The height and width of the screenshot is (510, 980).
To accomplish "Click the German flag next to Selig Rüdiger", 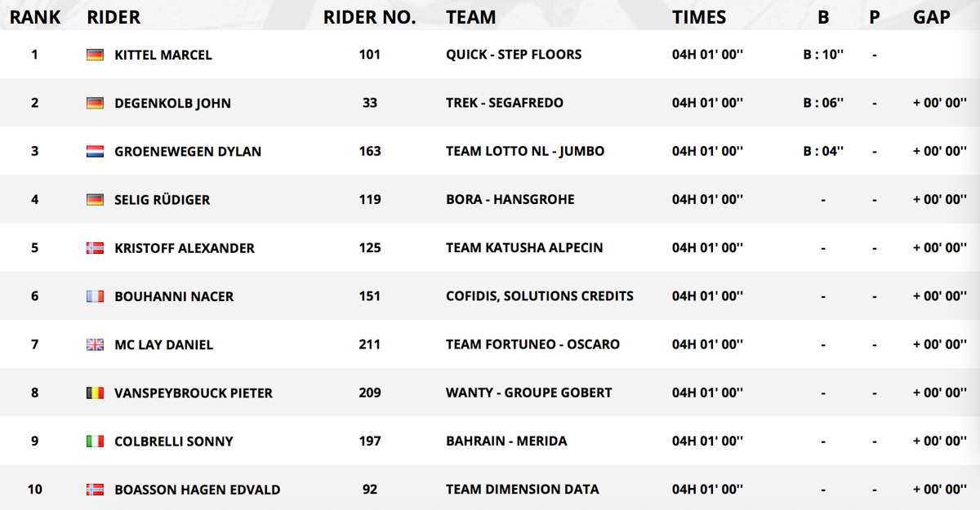I will tap(95, 200).
